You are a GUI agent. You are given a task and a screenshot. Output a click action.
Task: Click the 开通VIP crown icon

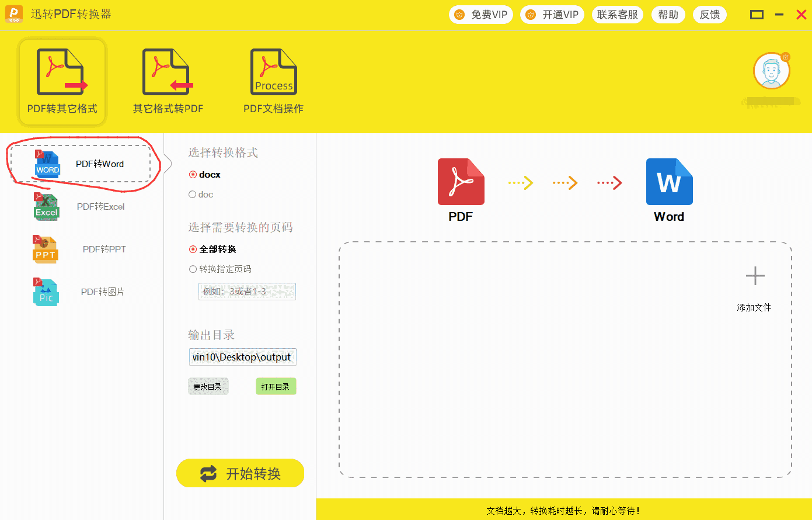530,14
